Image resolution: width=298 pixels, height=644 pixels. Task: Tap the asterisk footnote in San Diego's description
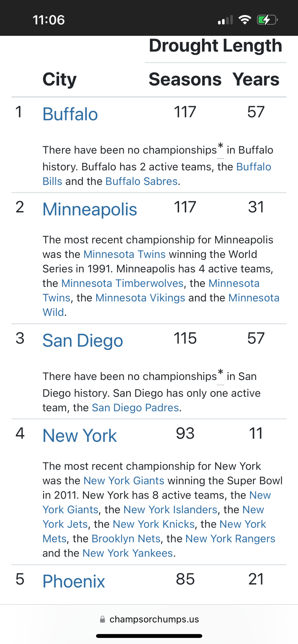220,373
